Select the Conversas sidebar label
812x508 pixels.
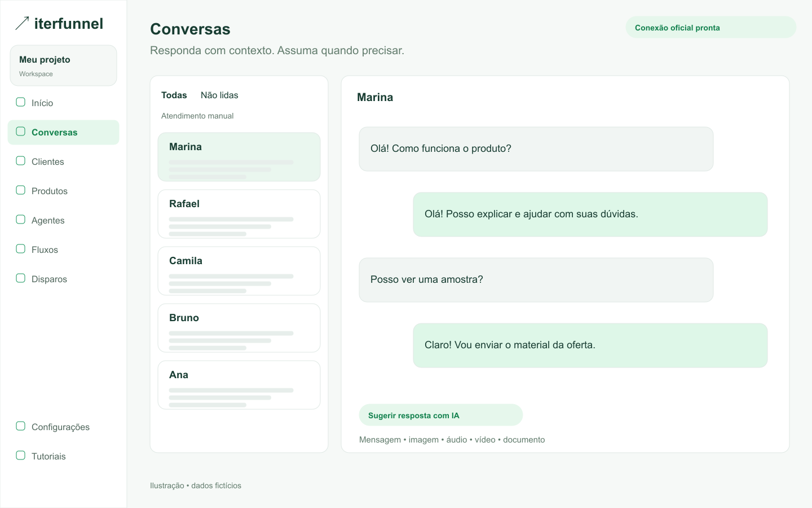(55, 132)
